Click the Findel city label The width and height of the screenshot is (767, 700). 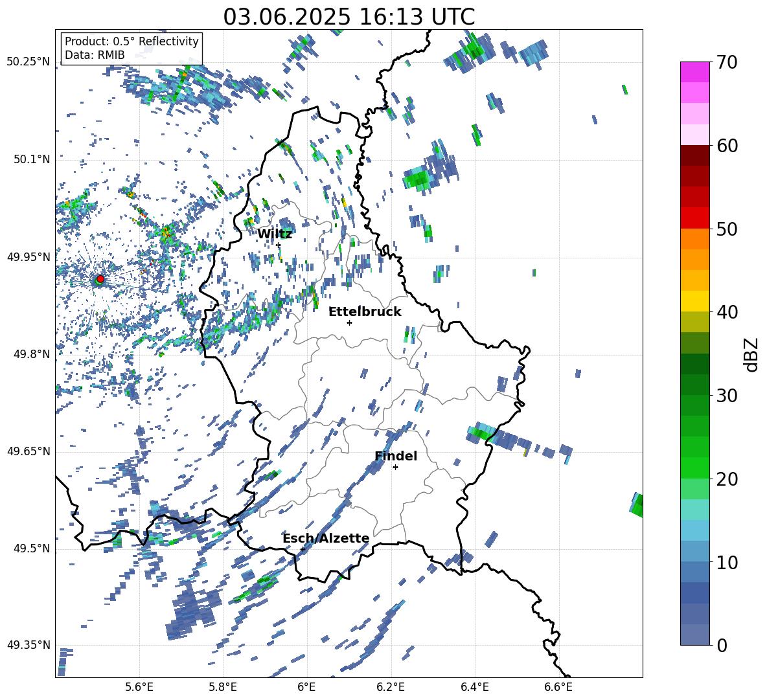pos(396,456)
